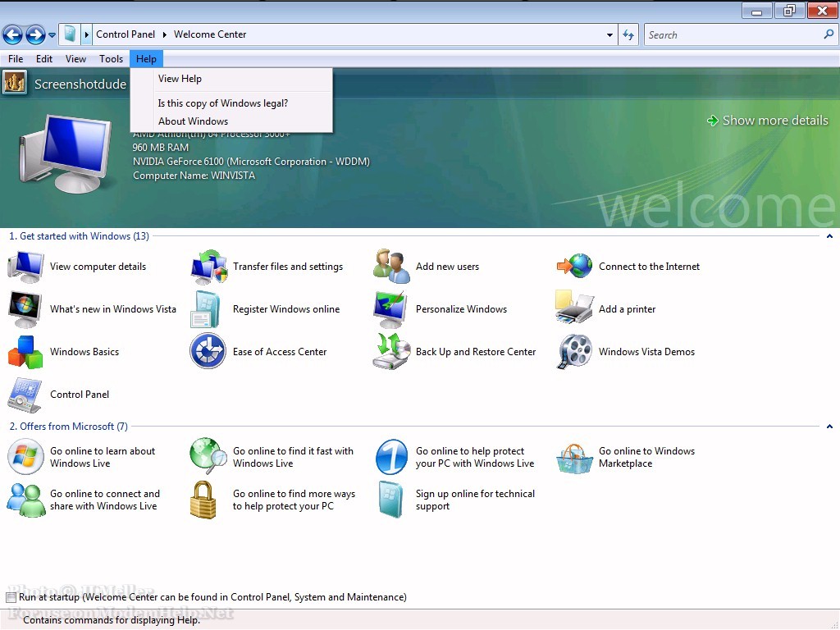The width and height of the screenshot is (840, 630).
Task: Click the 960 MB RAM text
Action: tap(160, 148)
